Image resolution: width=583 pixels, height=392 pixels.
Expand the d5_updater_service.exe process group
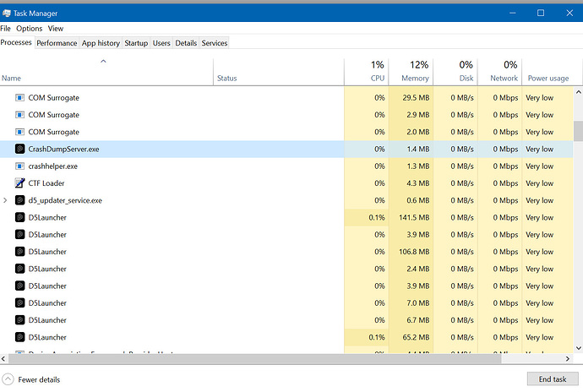6,200
